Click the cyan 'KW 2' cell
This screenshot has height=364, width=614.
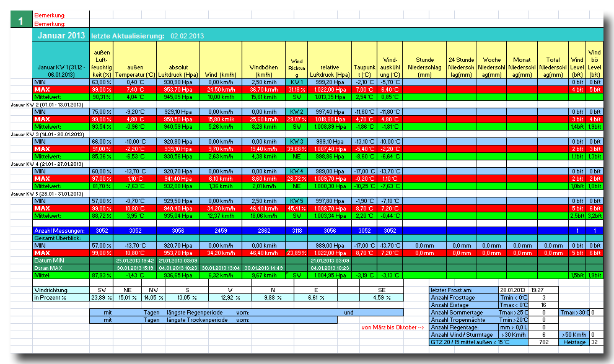click(x=297, y=112)
